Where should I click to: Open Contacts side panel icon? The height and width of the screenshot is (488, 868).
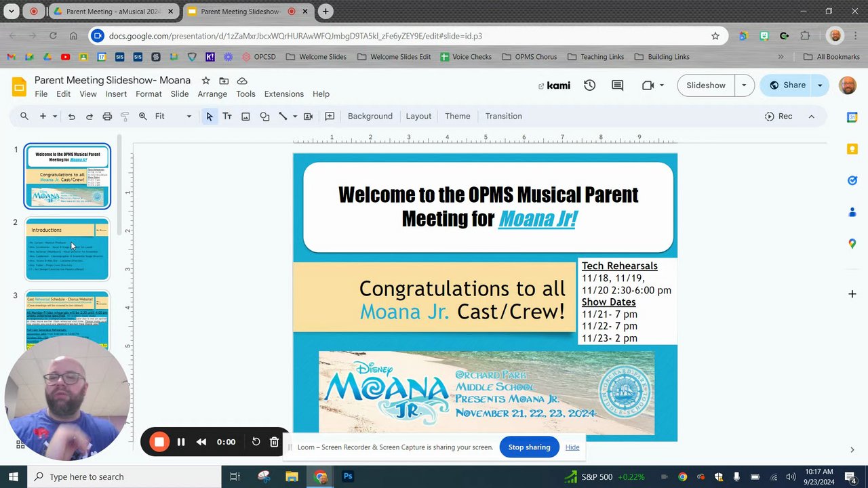point(852,212)
